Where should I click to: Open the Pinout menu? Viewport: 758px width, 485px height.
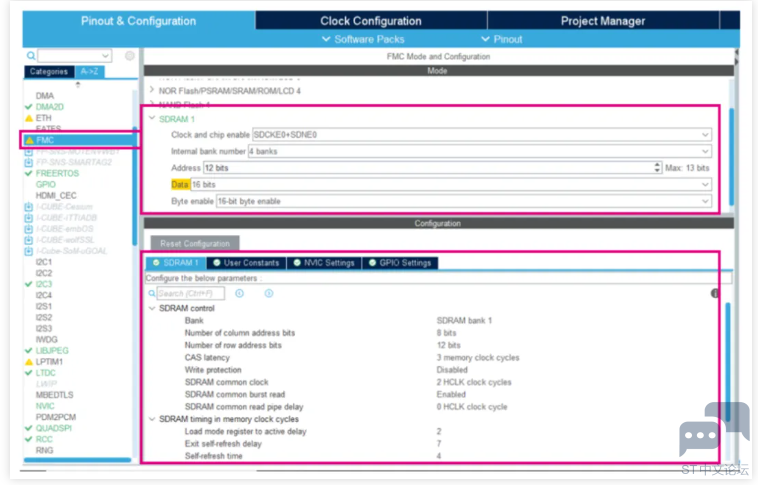502,39
